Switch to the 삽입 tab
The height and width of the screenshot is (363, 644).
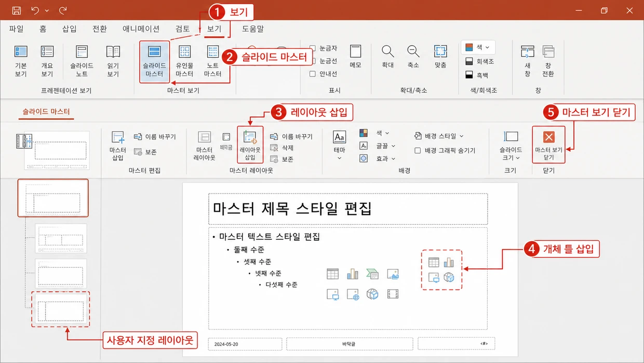pos(69,29)
